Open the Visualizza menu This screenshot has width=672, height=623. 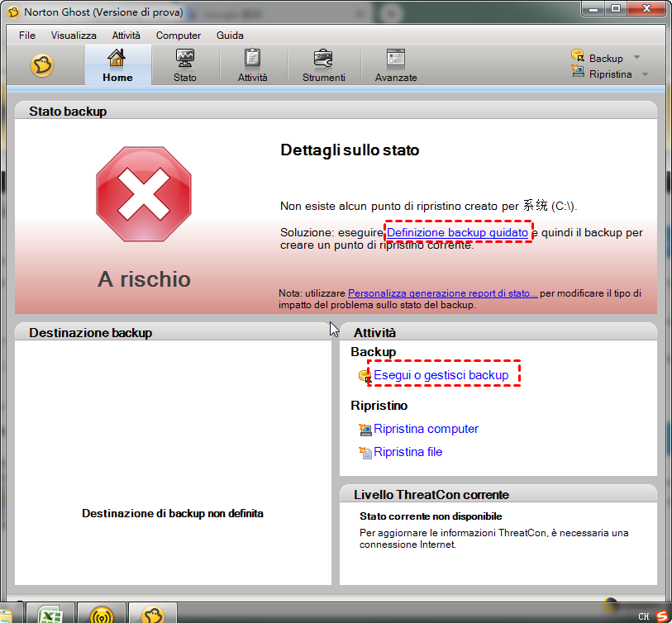coord(74,36)
